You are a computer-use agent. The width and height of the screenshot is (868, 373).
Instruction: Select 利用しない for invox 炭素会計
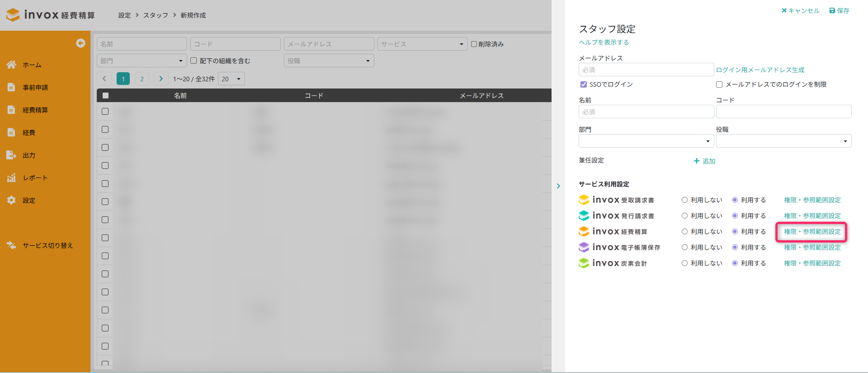click(x=684, y=263)
